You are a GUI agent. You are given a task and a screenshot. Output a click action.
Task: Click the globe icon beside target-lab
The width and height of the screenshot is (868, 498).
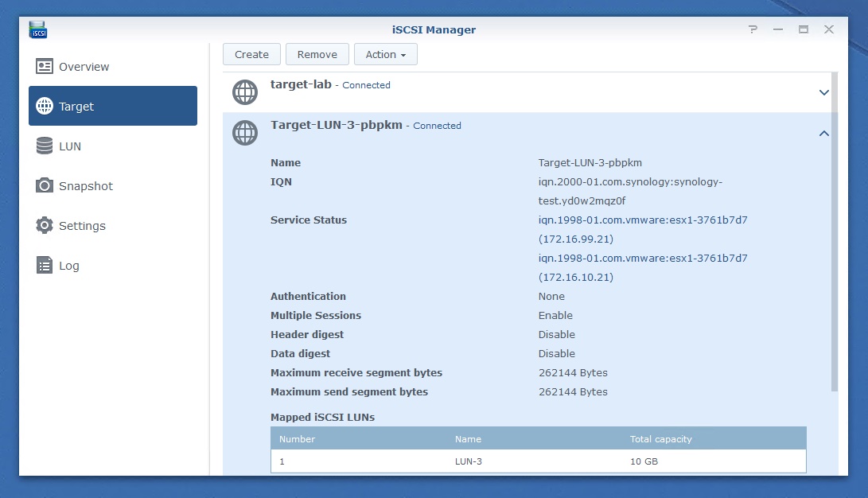(245, 92)
